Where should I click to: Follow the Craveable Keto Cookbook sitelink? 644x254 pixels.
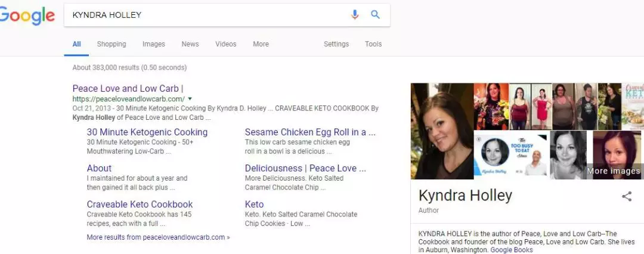[x=140, y=205]
